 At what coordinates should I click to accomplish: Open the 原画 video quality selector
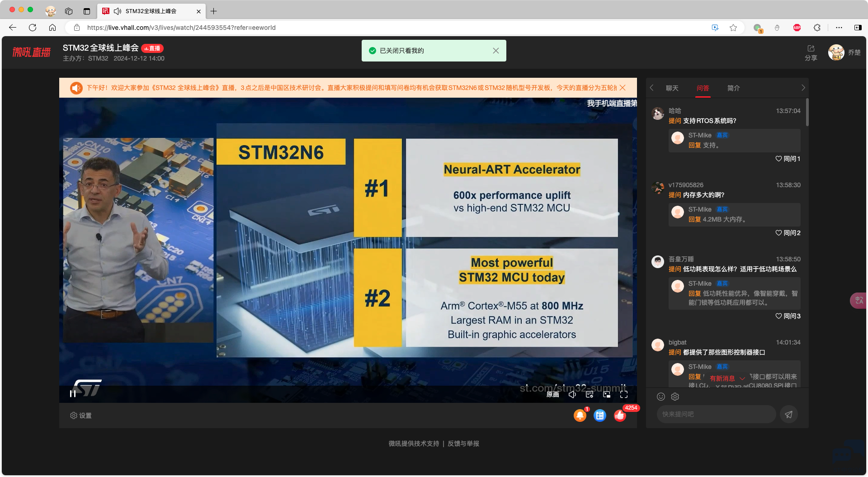[552, 394]
